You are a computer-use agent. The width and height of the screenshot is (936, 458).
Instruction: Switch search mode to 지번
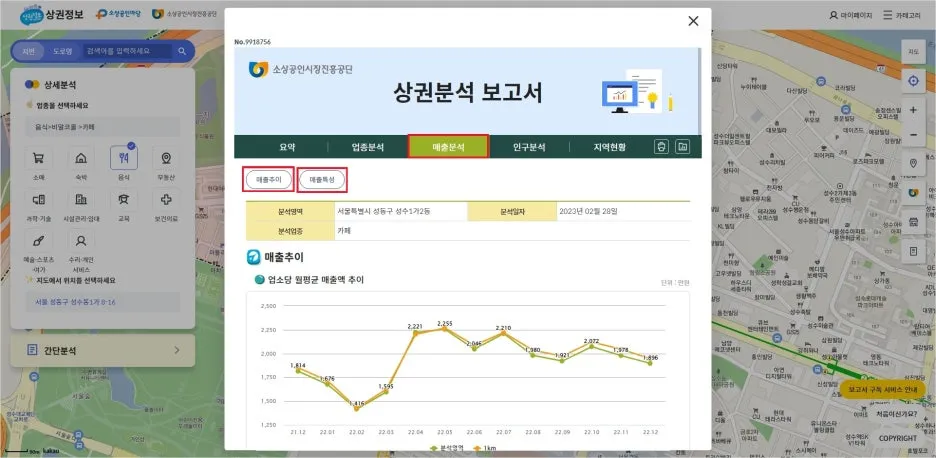coord(29,51)
